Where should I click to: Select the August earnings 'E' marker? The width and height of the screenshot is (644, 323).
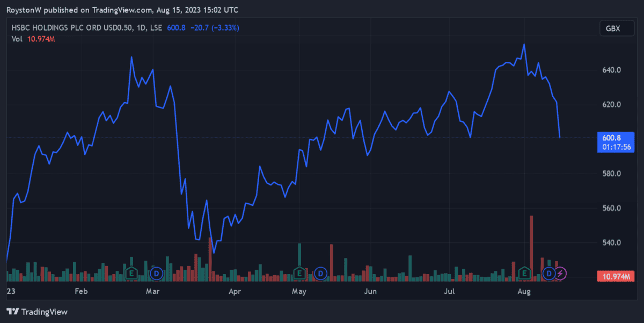pos(525,274)
